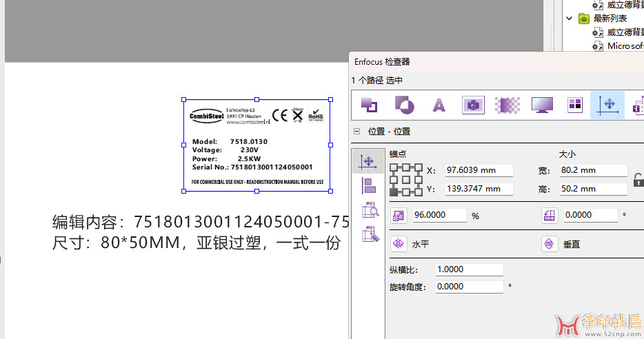Image resolution: width=644 pixels, height=339 pixels.
Task: Click the '编辑内容：751801300112405001' text line
Action: pyautogui.click(x=200, y=222)
